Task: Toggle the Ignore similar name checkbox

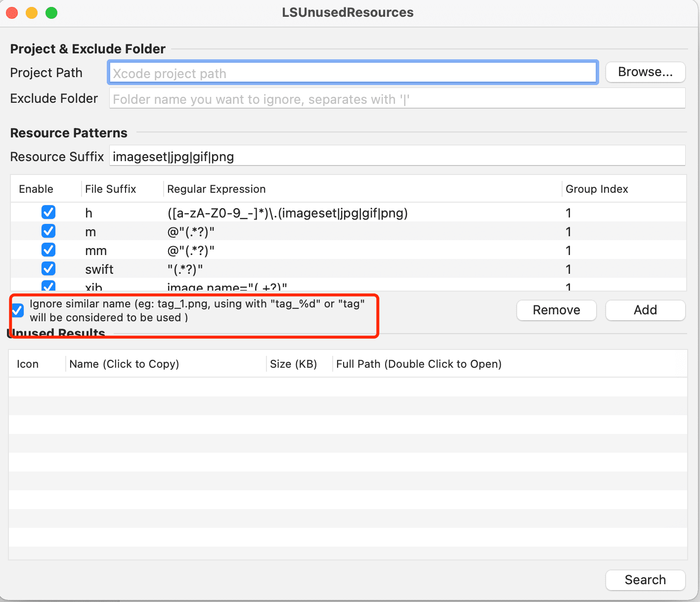Action: pos(17,310)
